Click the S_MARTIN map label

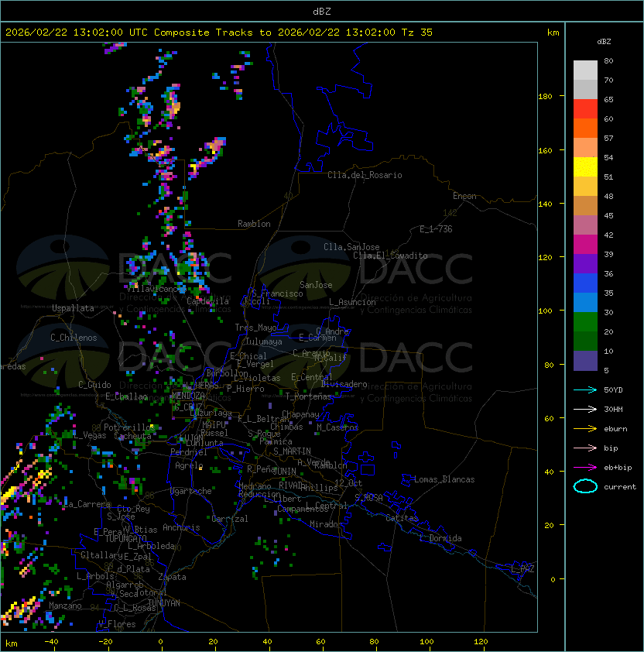[292, 451]
